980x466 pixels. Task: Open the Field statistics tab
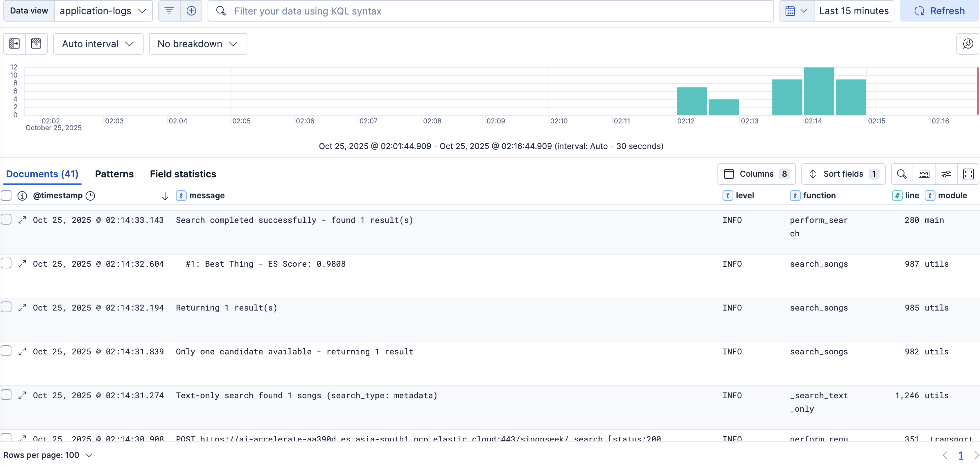[183, 174]
